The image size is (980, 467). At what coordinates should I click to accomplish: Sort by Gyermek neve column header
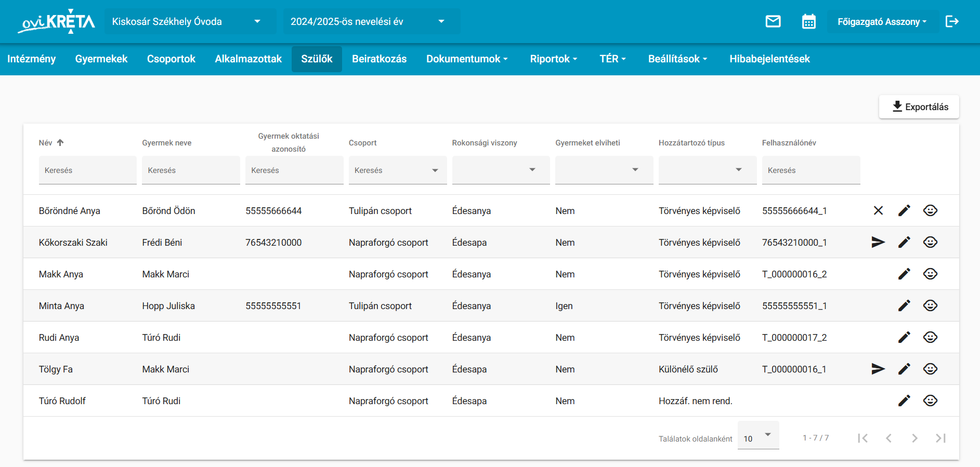pyautogui.click(x=167, y=143)
